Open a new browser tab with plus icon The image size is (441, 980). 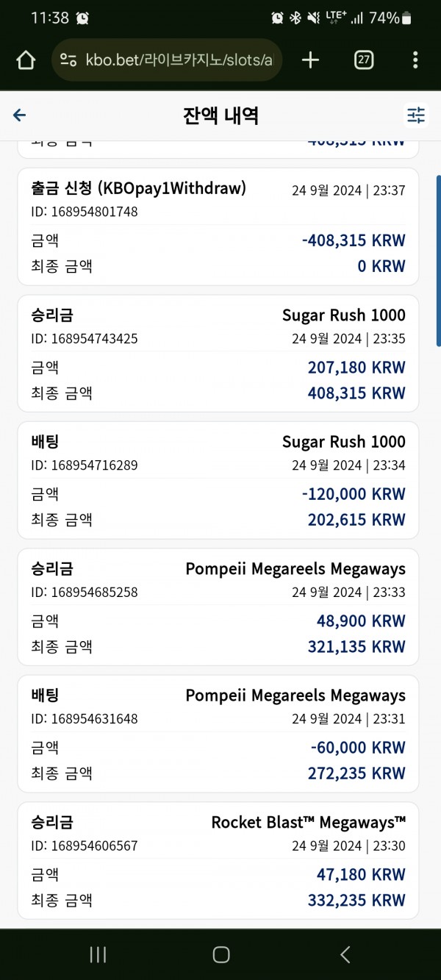click(x=311, y=60)
